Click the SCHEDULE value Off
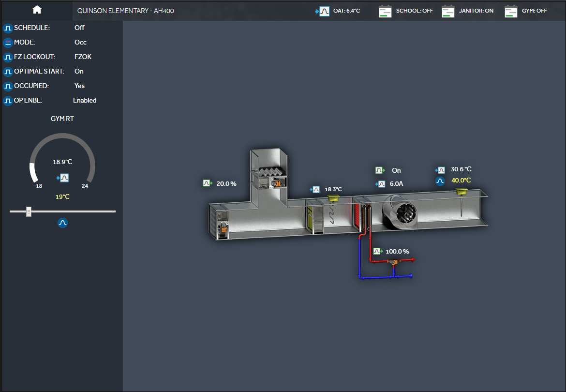 [x=79, y=28]
